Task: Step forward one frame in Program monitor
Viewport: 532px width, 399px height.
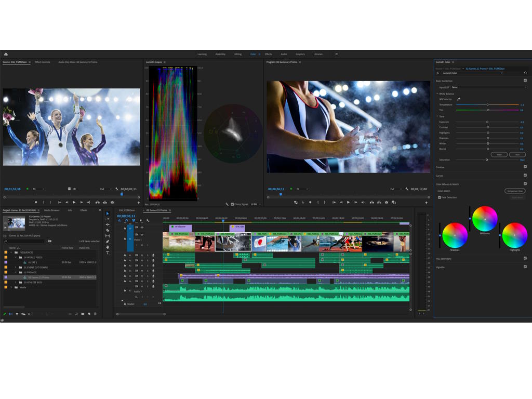Action: click(x=355, y=202)
